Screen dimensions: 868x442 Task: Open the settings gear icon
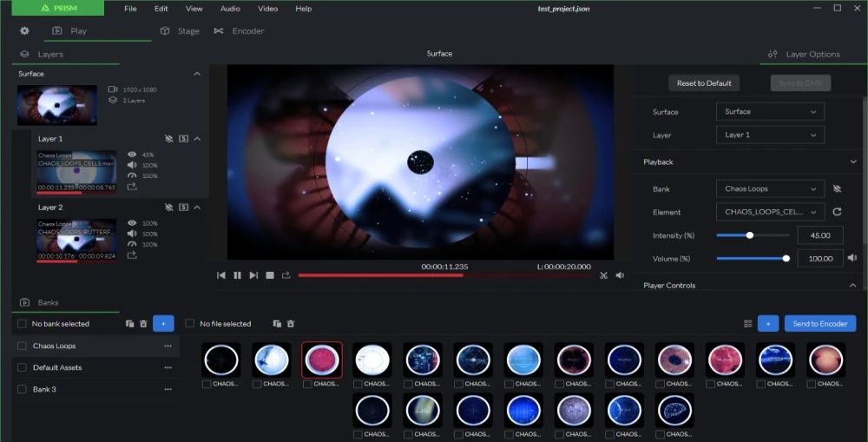point(24,31)
